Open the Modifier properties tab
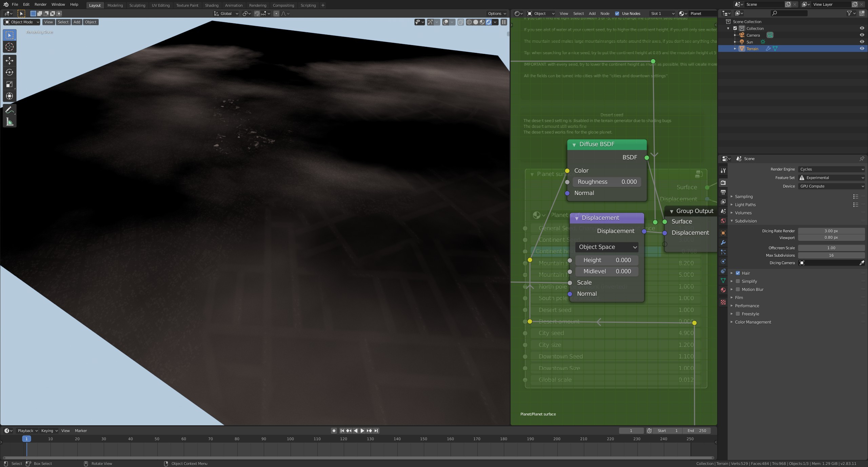 tap(723, 242)
